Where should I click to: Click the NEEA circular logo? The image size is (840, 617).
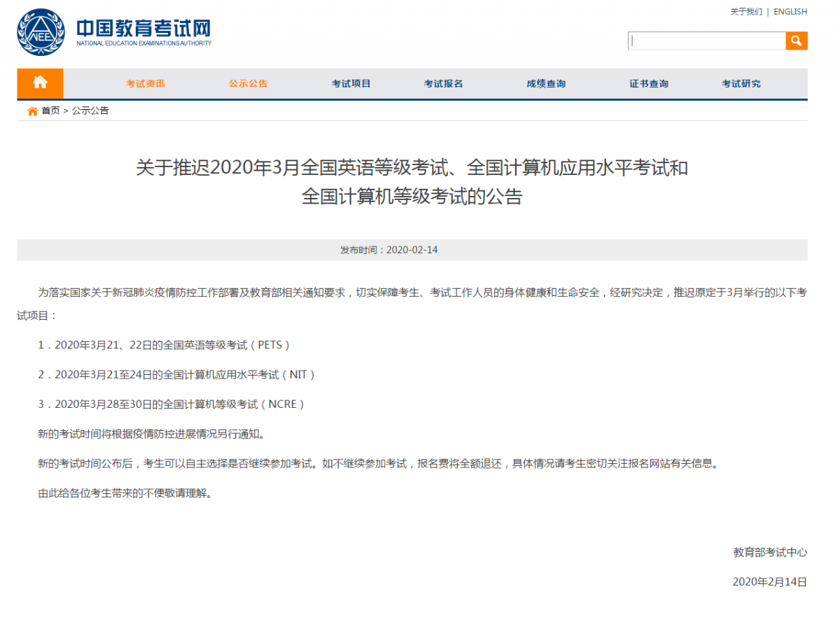pyautogui.click(x=41, y=32)
